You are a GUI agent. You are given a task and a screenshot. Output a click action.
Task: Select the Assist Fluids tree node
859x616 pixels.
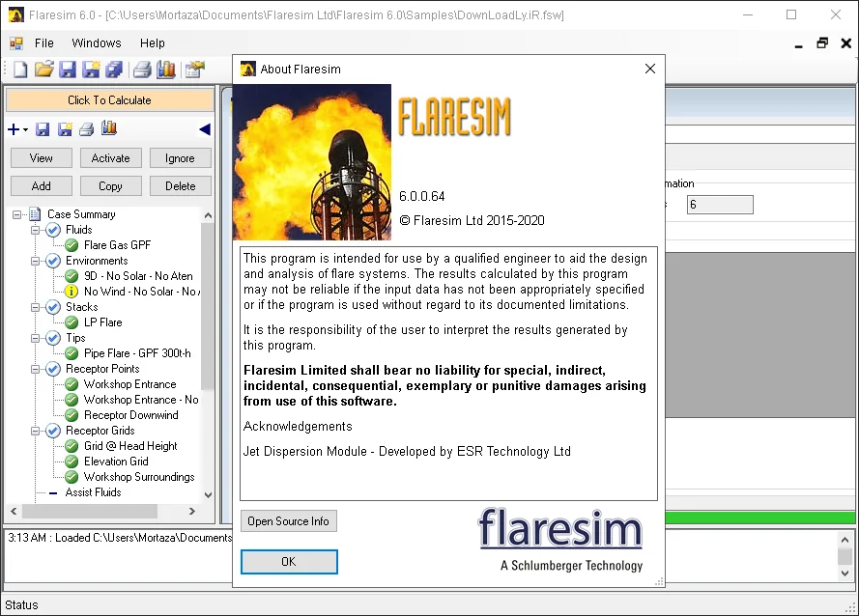click(93, 492)
